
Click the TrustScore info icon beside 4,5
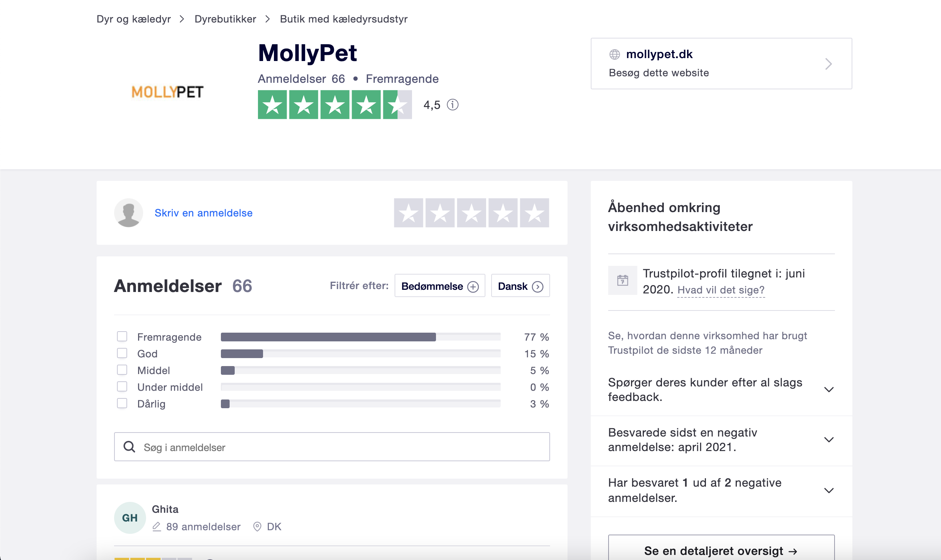click(x=453, y=105)
